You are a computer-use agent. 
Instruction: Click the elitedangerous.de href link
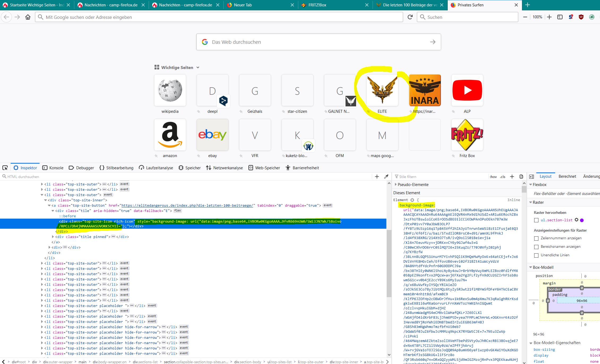[187, 205]
